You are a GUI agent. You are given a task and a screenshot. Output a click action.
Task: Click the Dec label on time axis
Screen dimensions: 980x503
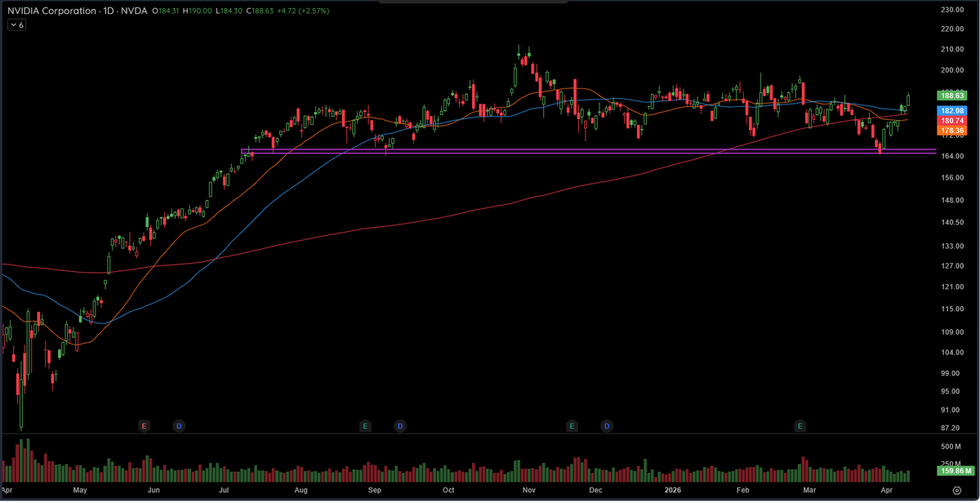pyautogui.click(x=595, y=492)
